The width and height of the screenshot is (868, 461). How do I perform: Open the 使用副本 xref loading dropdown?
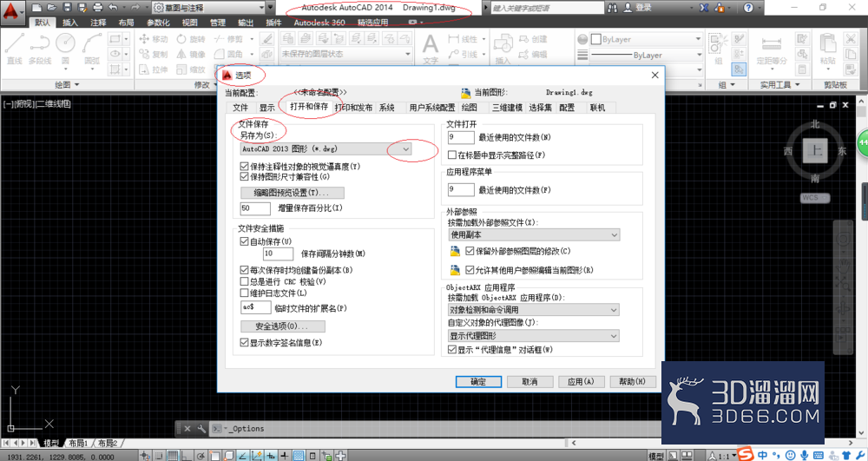pyautogui.click(x=534, y=234)
